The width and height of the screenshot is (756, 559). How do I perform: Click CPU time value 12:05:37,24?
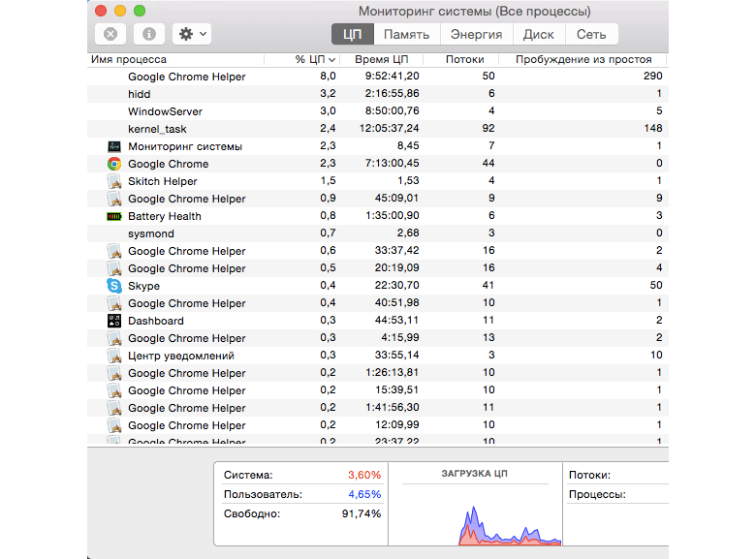pyautogui.click(x=389, y=128)
